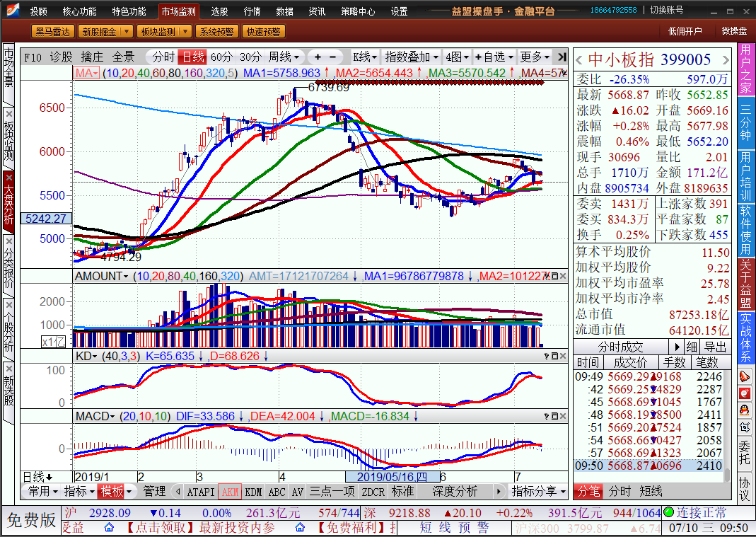Click green connection status indicator
The height and width of the screenshot is (537, 756).
pyautogui.click(x=669, y=512)
